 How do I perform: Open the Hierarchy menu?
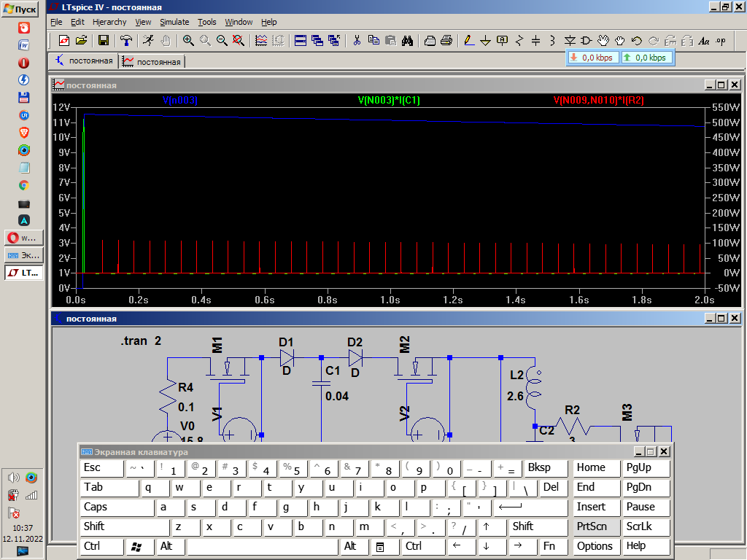[x=109, y=23]
